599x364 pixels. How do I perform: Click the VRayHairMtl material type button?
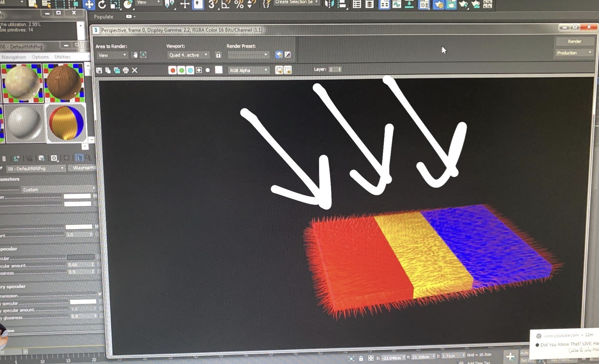click(x=83, y=168)
